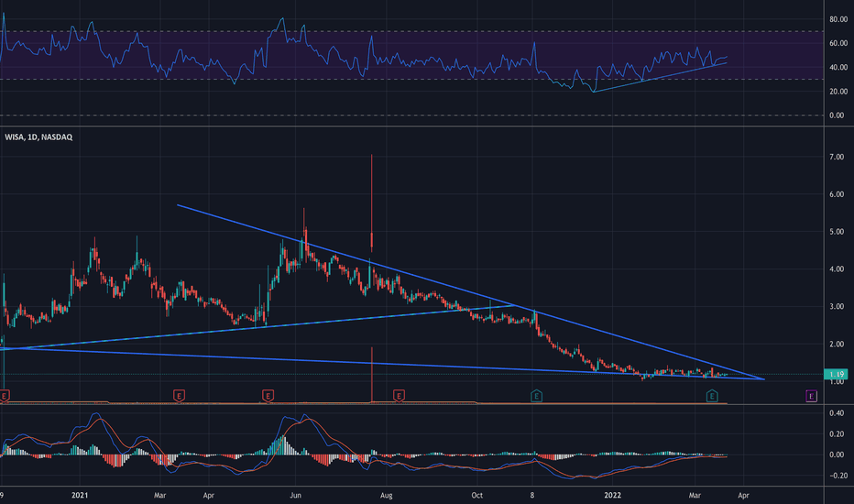Click the Aug label on time axis
The width and height of the screenshot is (854, 504).
point(386,495)
